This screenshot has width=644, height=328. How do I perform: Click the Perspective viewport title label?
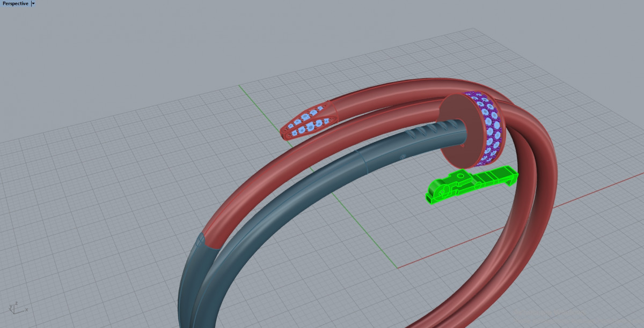coord(15,4)
